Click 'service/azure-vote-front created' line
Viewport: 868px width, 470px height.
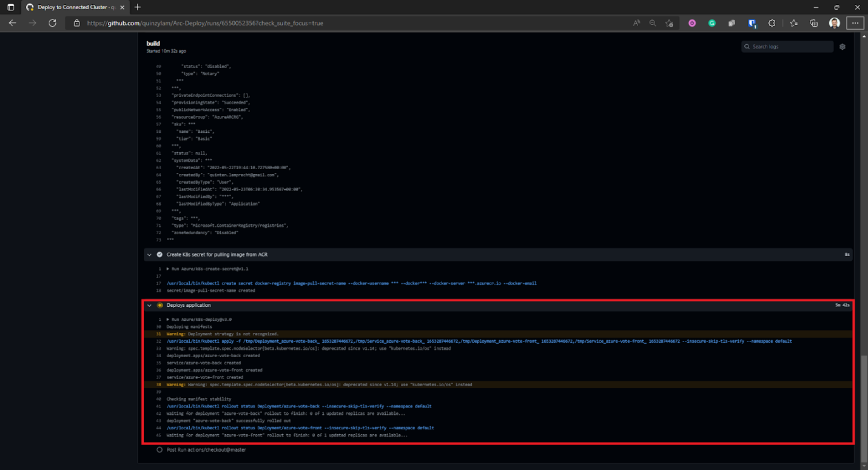coord(205,377)
